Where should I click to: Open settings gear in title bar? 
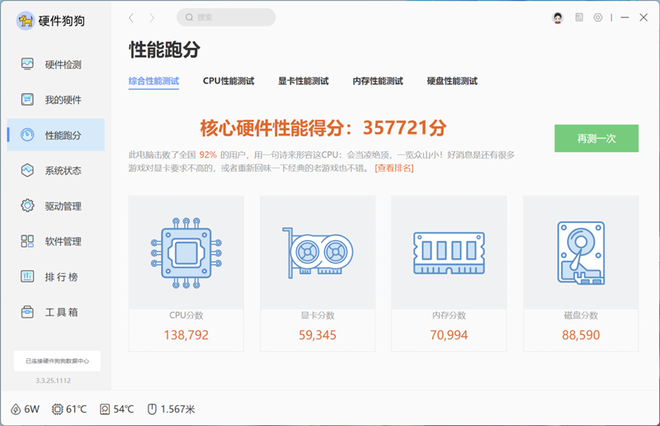[598, 18]
